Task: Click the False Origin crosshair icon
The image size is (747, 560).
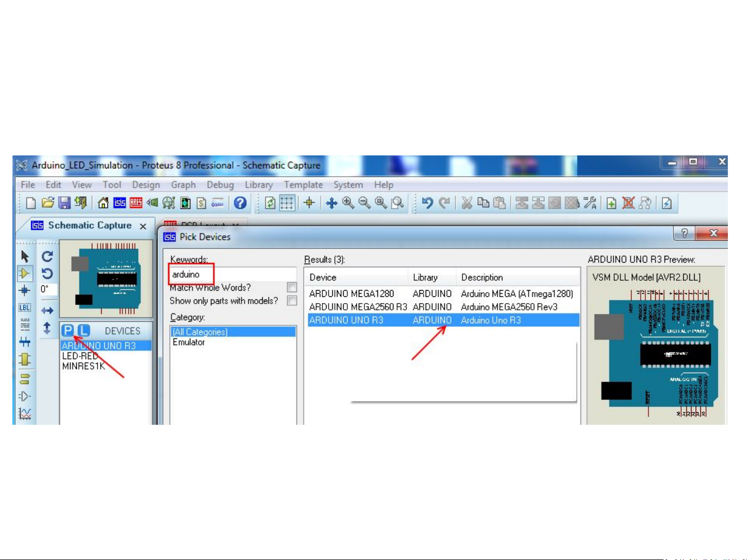Action: [309, 203]
